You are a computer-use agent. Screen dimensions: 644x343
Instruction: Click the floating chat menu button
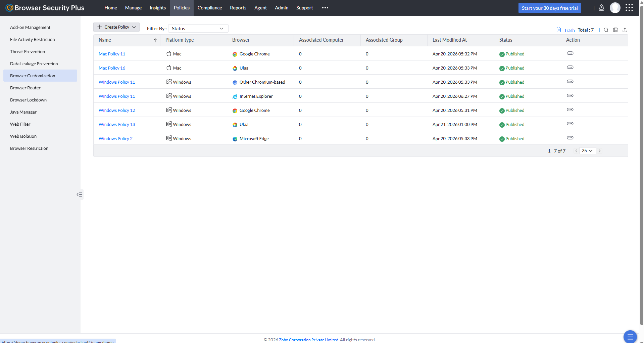point(630,337)
